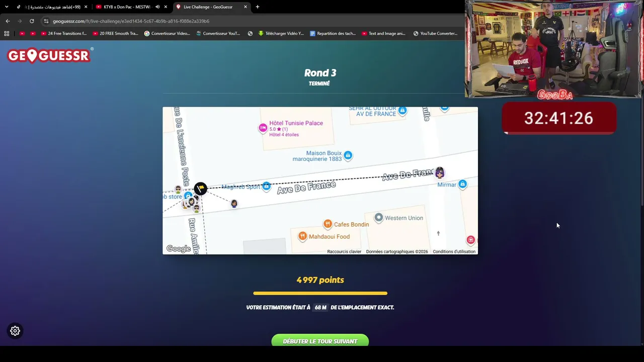The width and height of the screenshot is (644, 362).
Task: Click the browser back arrow
Action: 8,21
